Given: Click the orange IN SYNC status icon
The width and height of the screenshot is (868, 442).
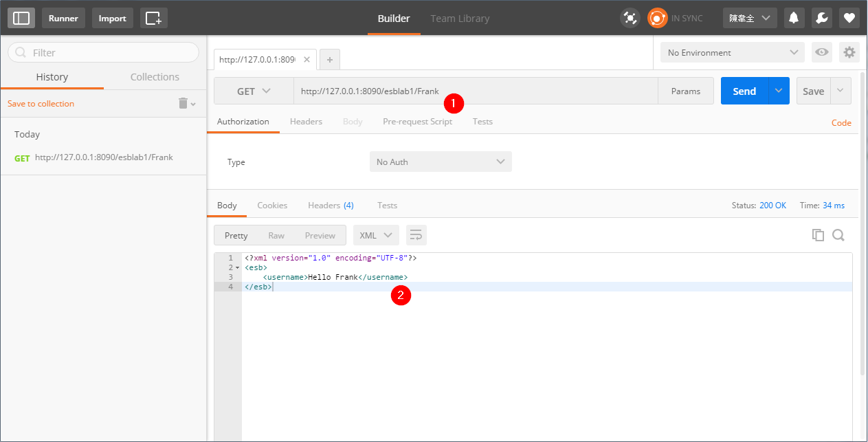Looking at the screenshot, I should (x=658, y=18).
